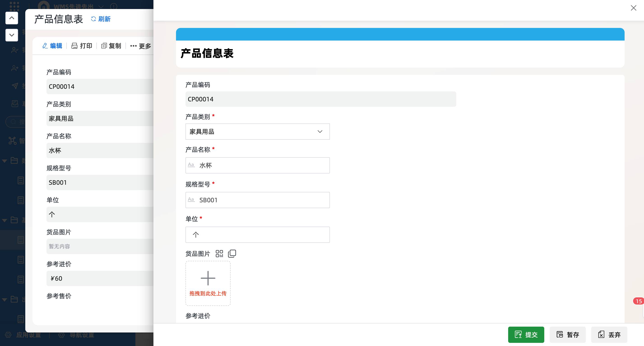
Task: Click the 丢弃 discard button
Action: pyautogui.click(x=609, y=335)
